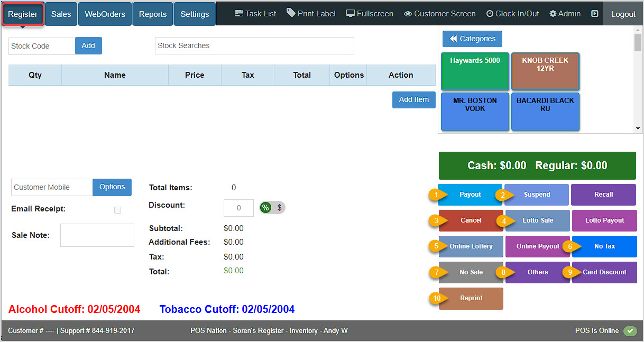This screenshot has height=342, width=644.
Task: Click the play icon beside Admin
Action: tap(594, 13)
